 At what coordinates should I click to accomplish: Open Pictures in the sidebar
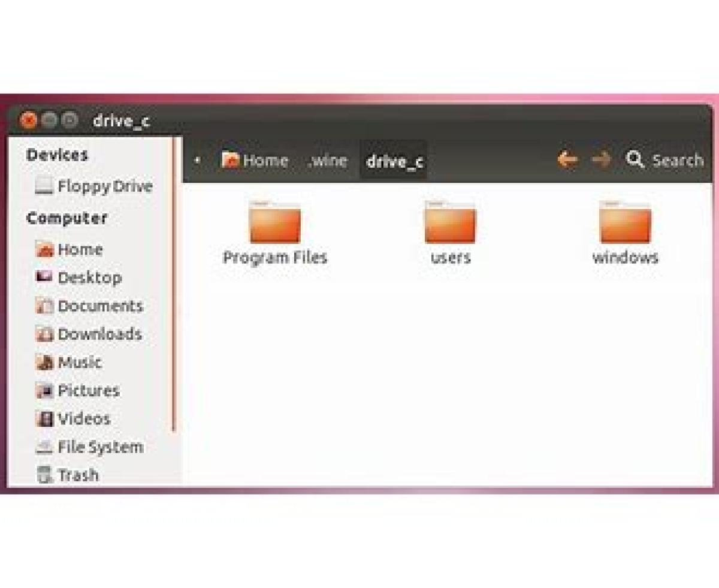(77, 390)
